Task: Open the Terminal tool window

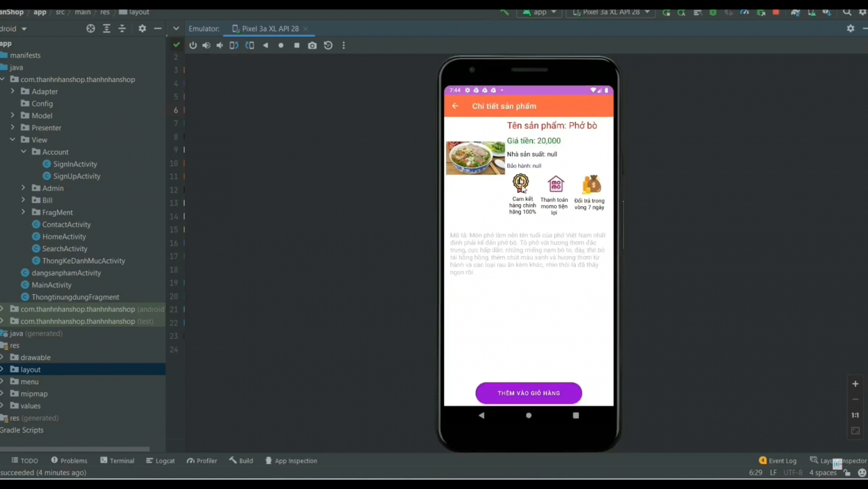Action: (117, 460)
